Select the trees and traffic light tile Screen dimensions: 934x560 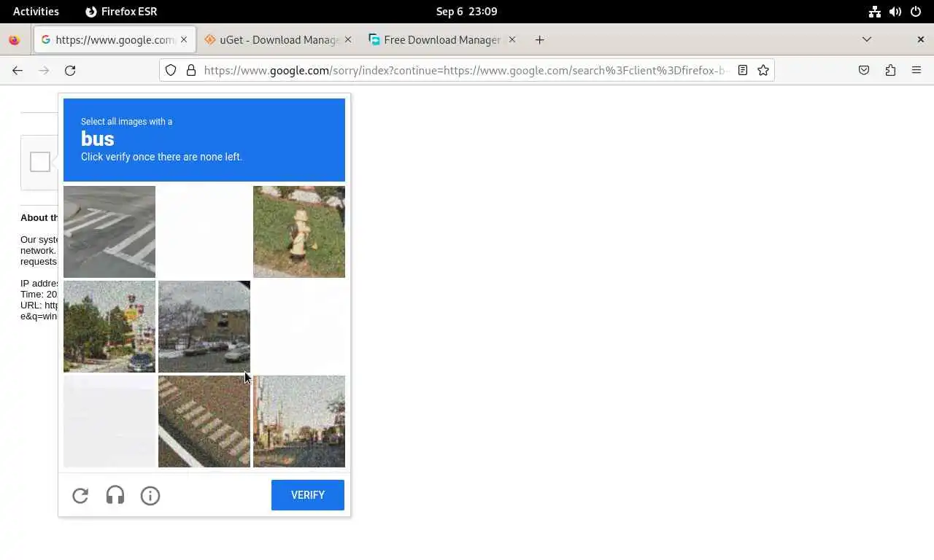coord(109,327)
